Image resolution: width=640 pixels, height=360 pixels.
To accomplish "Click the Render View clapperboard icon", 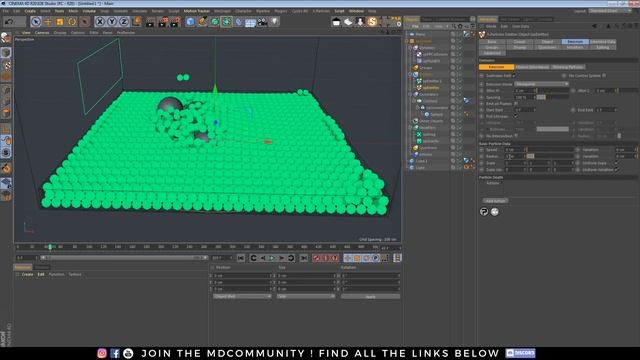I will [150, 22].
